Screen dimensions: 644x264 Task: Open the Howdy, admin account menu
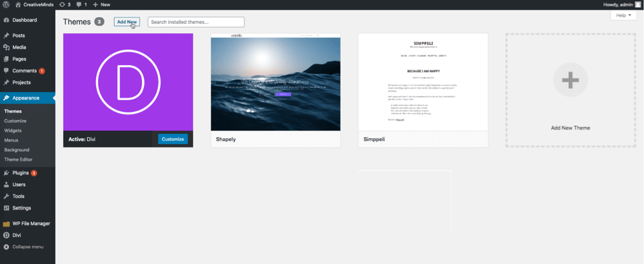click(x=621, y=4)
